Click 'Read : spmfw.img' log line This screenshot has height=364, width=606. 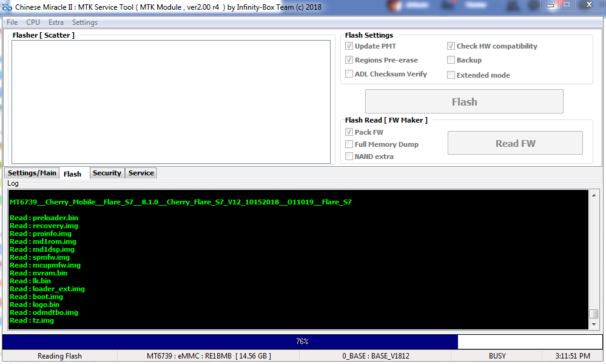point(40,257)
